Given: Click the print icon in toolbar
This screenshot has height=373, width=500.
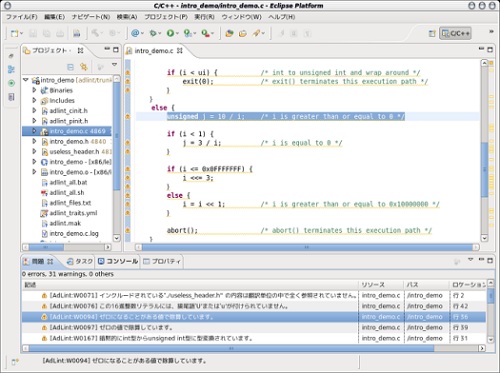Looking at the screenshot, I should click(x=60, y=33).
